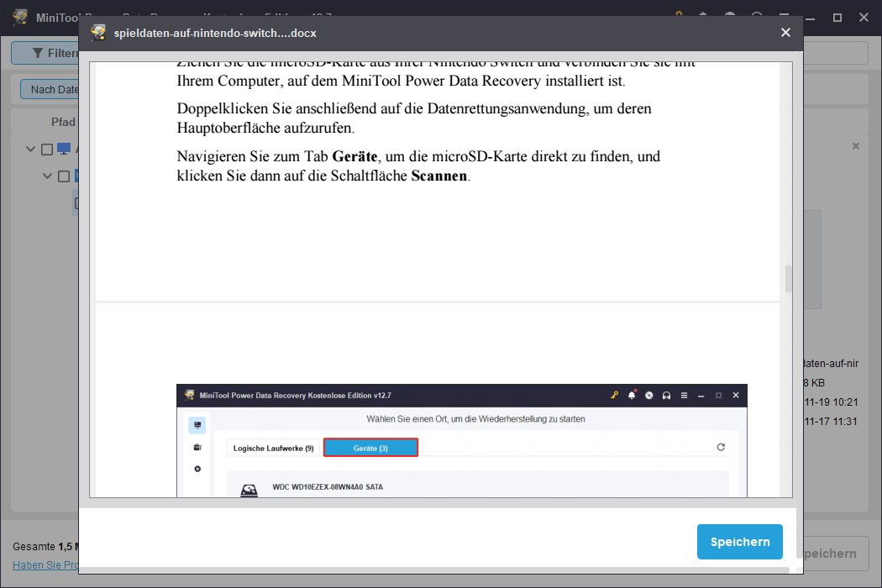This screenshot has width=882, height=588.
Task: Click the blue Speichern button
Action: point(739,542)
